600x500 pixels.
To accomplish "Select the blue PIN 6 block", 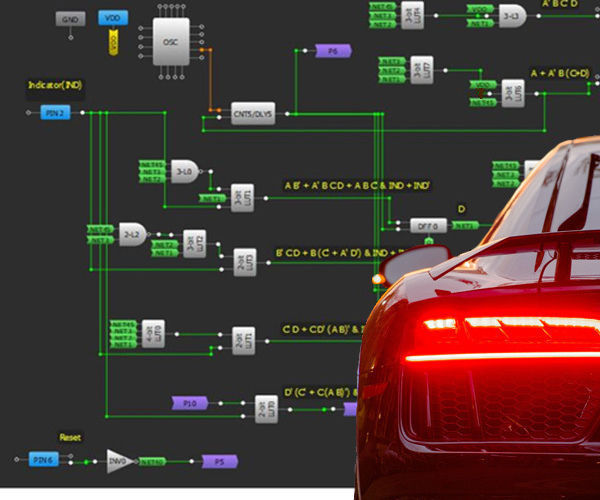I will 44,459.
